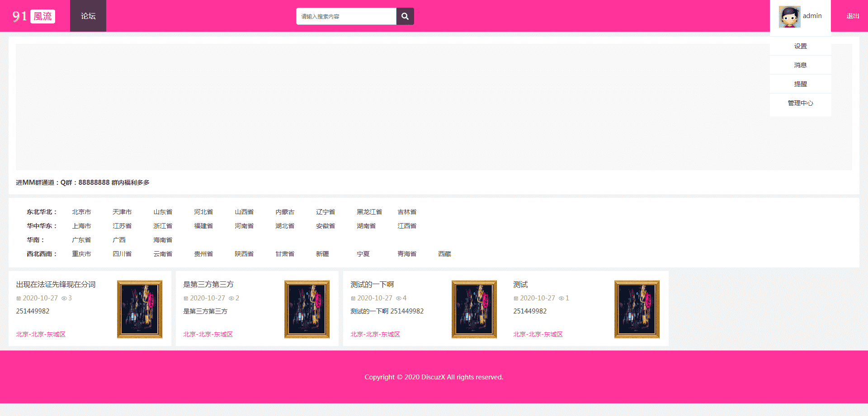868x416 pixels.
Task: Open the 广东省 region link
Action: tap(81, 240)
